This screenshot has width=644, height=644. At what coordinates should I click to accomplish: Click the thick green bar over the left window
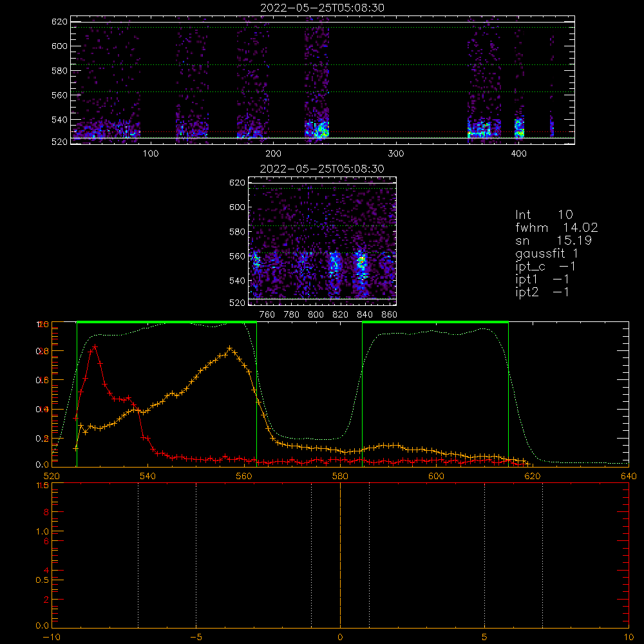(x=167, y=323)
